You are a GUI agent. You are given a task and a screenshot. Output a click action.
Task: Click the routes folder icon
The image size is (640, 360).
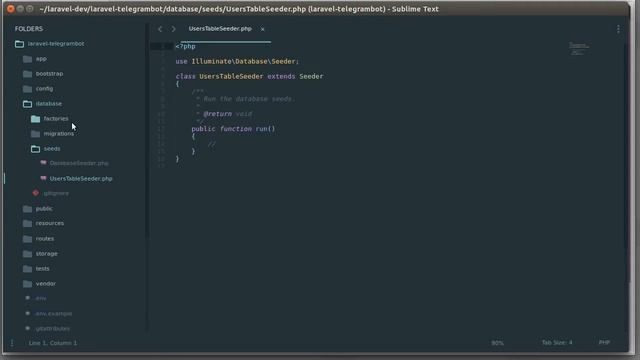(x=27, y=238)
